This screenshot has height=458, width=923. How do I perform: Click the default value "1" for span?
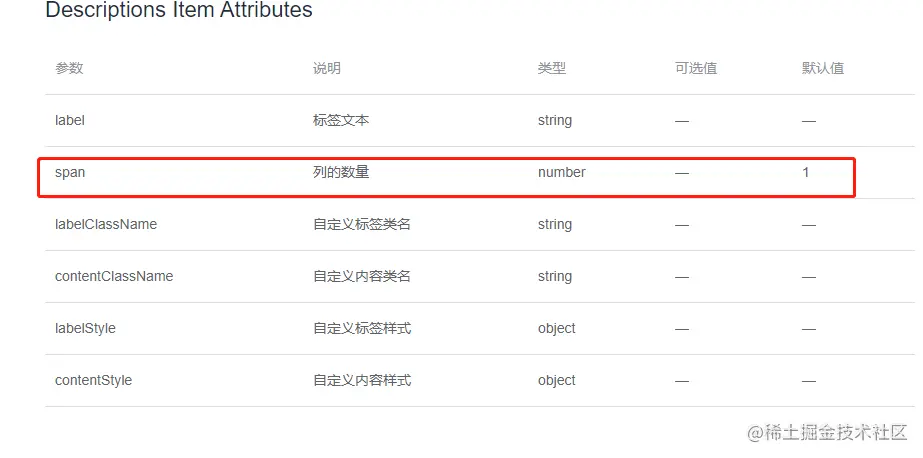click(x=806, y=172)
